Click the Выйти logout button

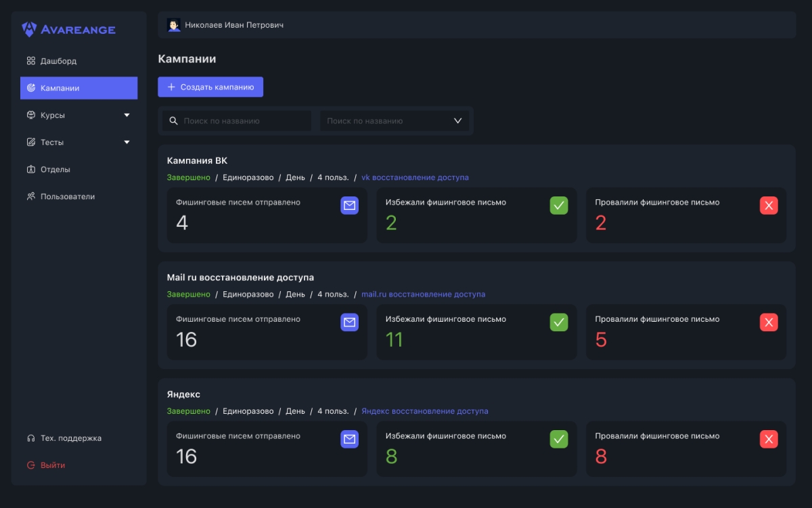[52, 465]
